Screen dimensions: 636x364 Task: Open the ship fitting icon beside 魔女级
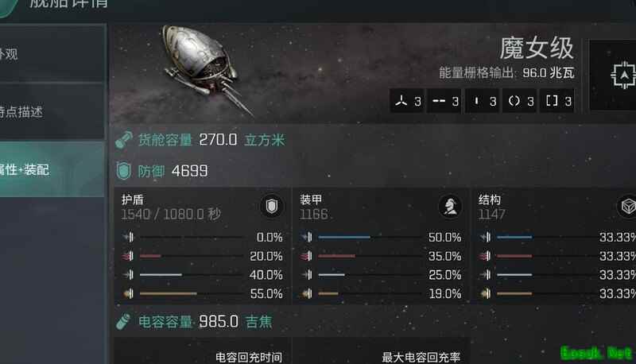click(x=622, y=76)
